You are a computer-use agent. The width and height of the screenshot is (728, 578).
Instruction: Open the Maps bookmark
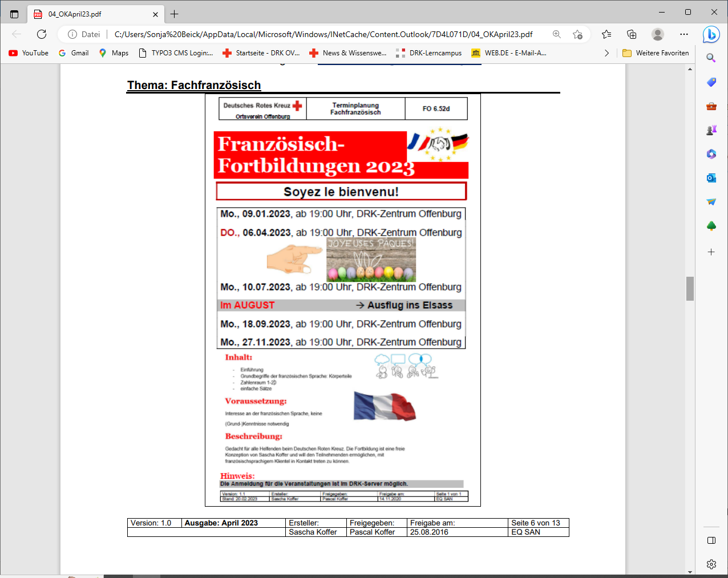click(114, 53)
